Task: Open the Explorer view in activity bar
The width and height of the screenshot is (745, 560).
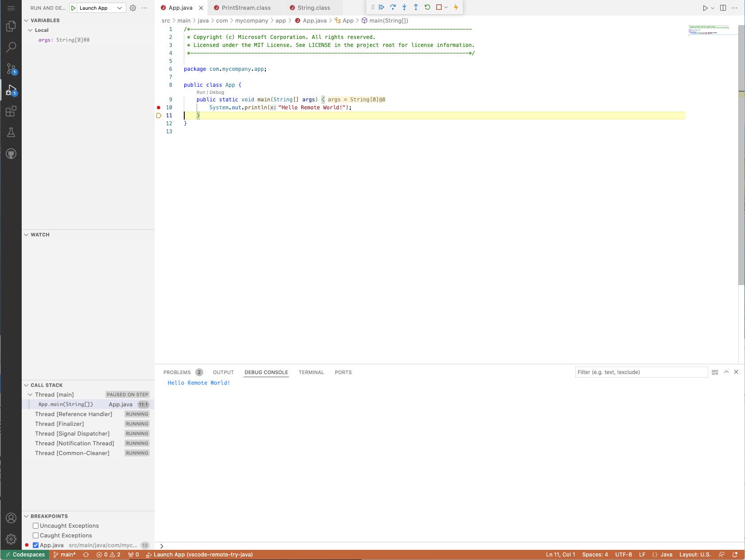Action: tap(11, 26)
